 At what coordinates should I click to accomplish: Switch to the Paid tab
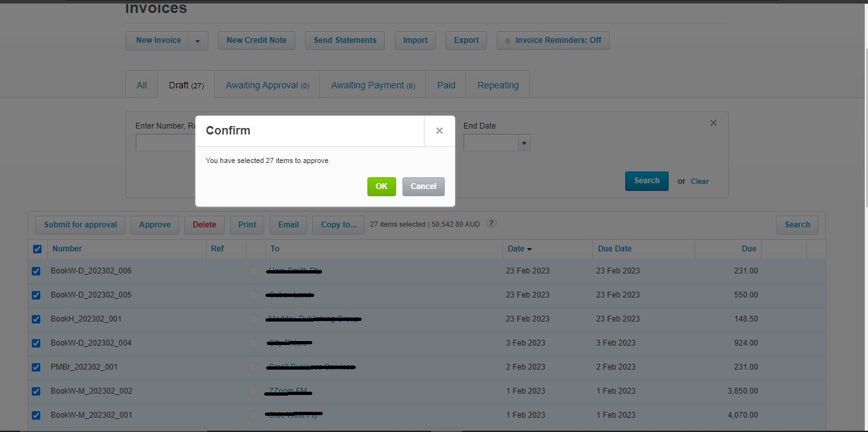pos(446,85)
